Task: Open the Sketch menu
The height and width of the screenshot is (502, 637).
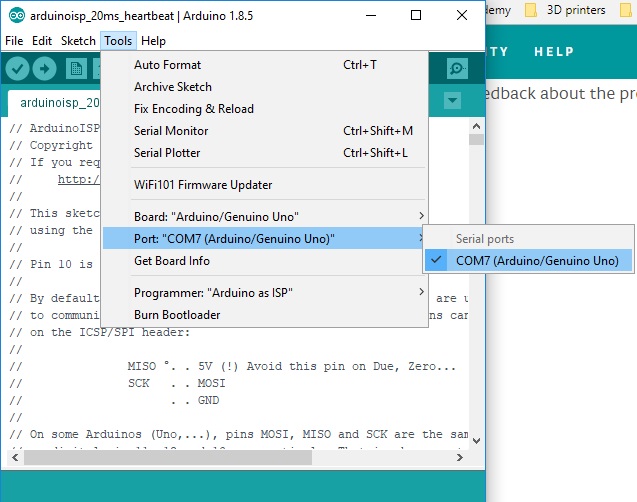Action: click(x=78, y=41)
